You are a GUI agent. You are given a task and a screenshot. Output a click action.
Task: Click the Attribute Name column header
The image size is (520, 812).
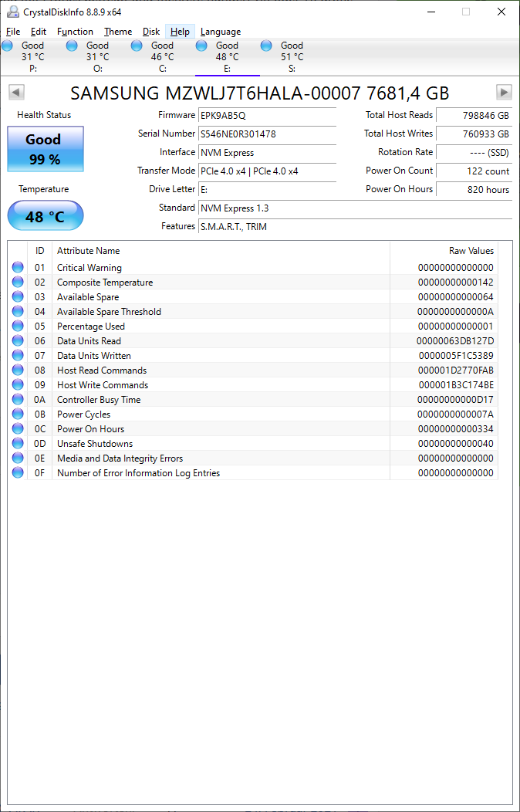pyautogui.click(x=221, y=251)
